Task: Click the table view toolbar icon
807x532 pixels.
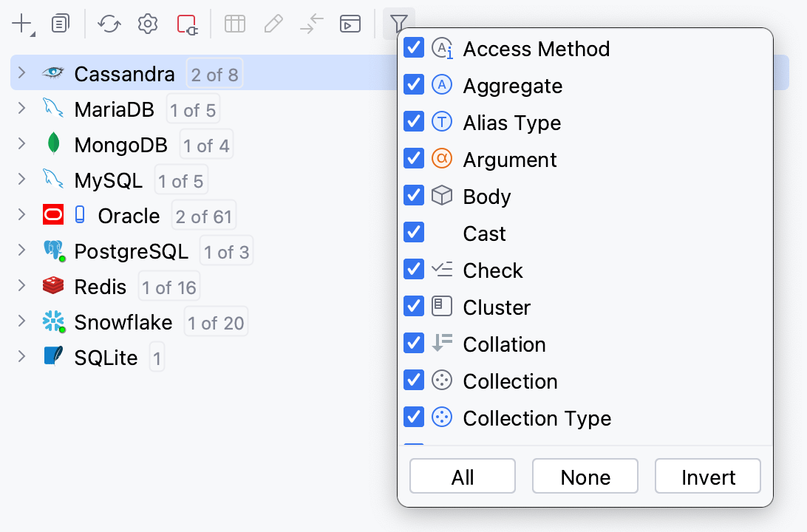Action: 234,23
